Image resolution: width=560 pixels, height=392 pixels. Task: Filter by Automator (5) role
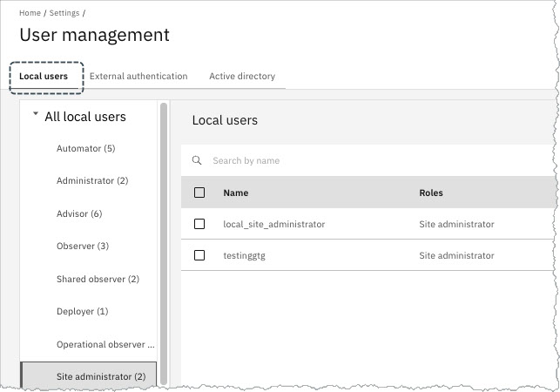pyautogui.click(x=85, y=149)
